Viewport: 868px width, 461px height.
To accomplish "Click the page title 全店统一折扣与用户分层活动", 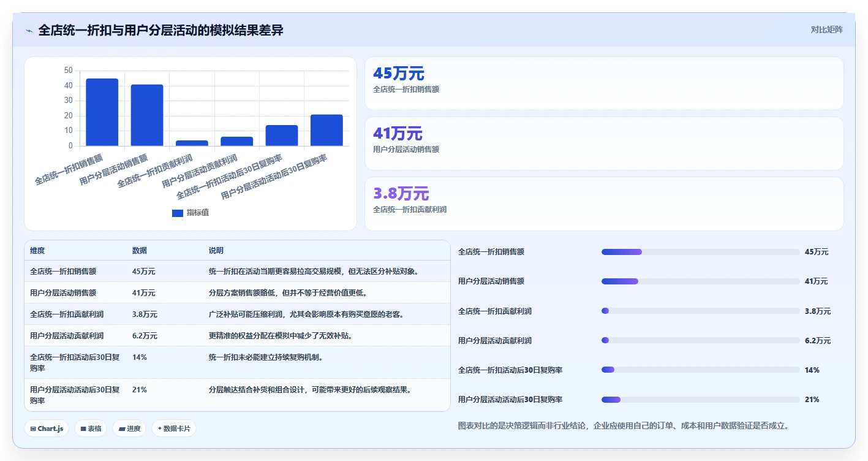I will pyautogui.click(x=160, y=30).
